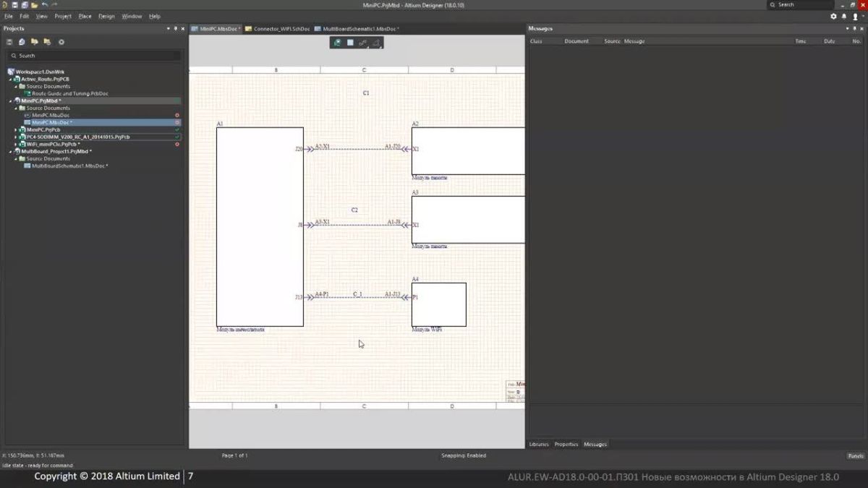
Task: Open the Project menu
Action: [63, 16]
